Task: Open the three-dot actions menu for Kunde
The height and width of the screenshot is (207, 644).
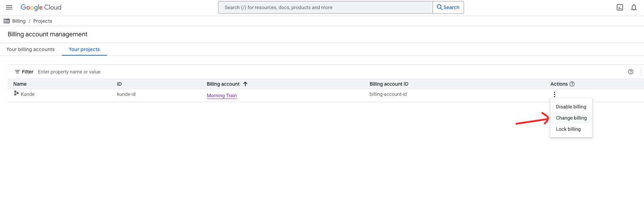Action: [554, 94]
